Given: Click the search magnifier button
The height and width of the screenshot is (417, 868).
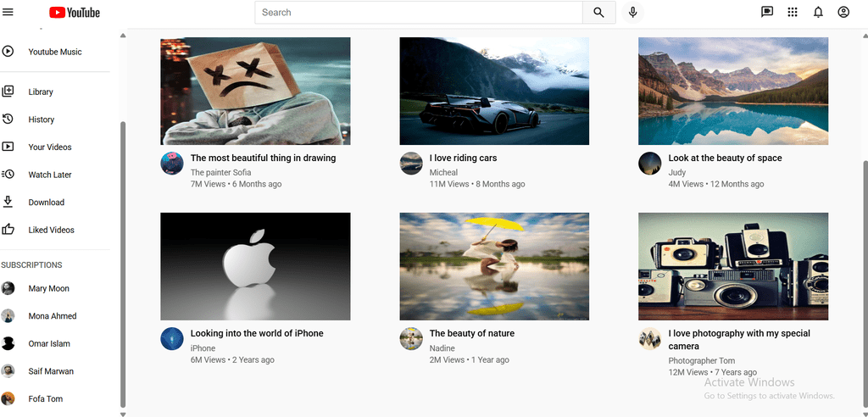Looking at the screenshot, I should pos(598,12).
